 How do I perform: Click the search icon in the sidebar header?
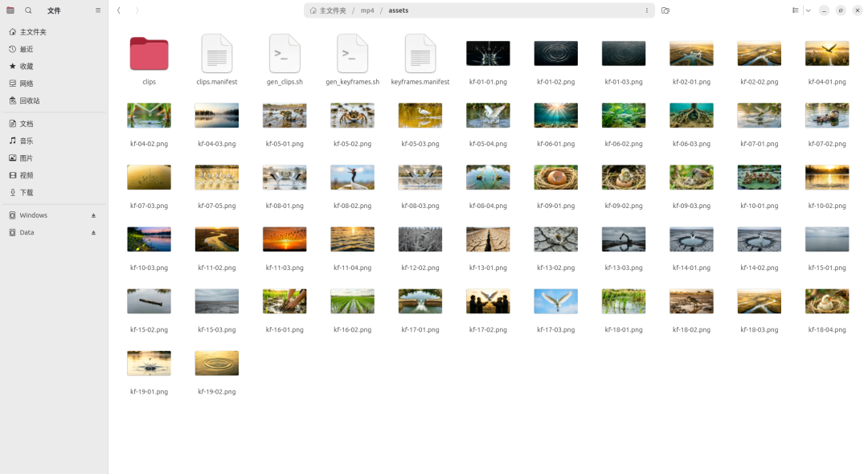pos(28,10)
